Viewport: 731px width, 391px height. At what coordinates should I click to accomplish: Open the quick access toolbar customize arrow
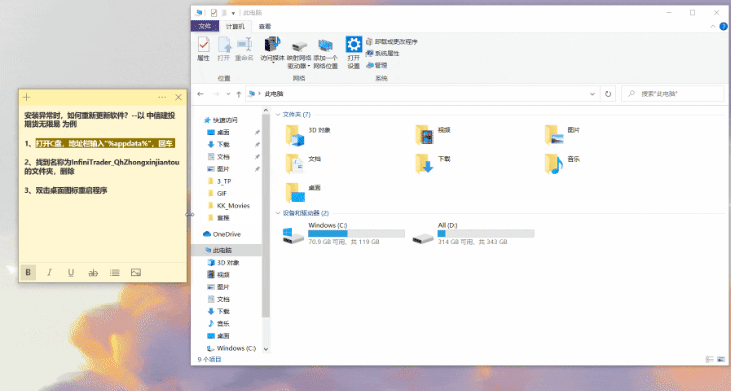(x=233, y=13)
